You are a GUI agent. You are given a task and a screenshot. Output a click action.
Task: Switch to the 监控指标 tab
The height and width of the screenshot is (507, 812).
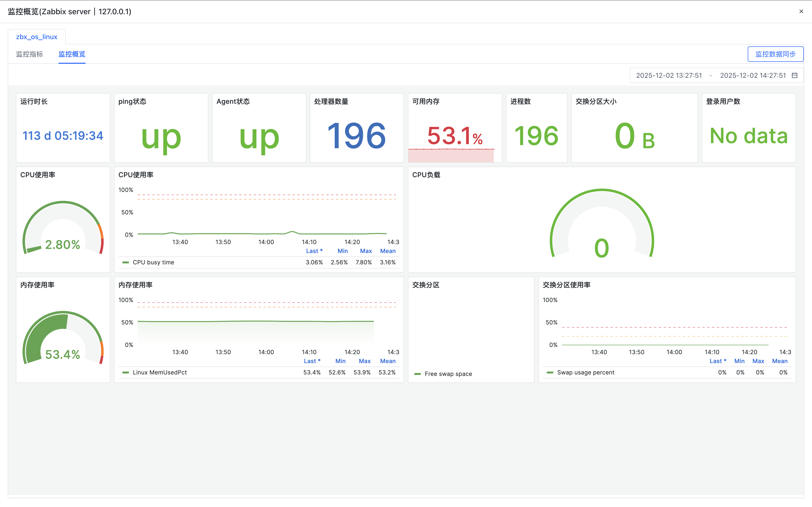tap(29, 54)
